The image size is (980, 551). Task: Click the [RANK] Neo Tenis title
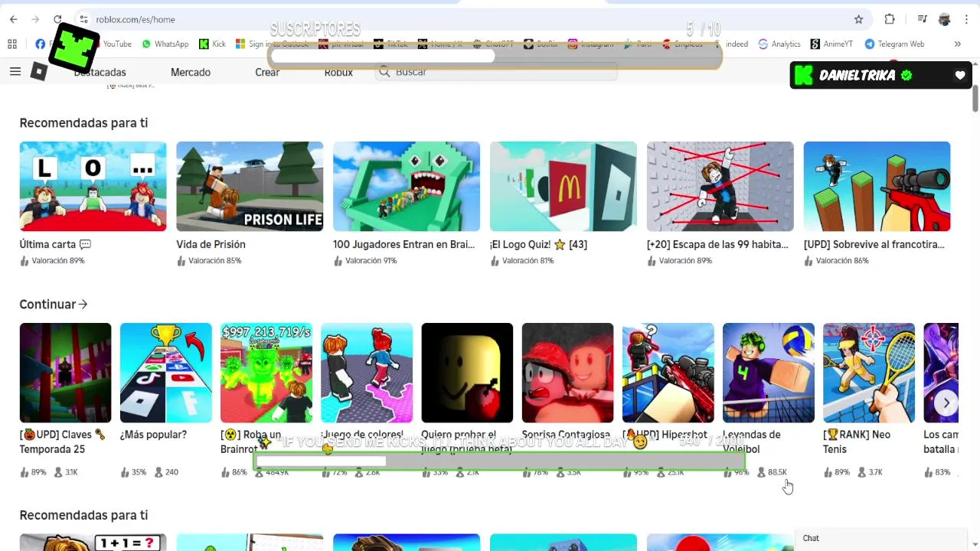[857, 442]
